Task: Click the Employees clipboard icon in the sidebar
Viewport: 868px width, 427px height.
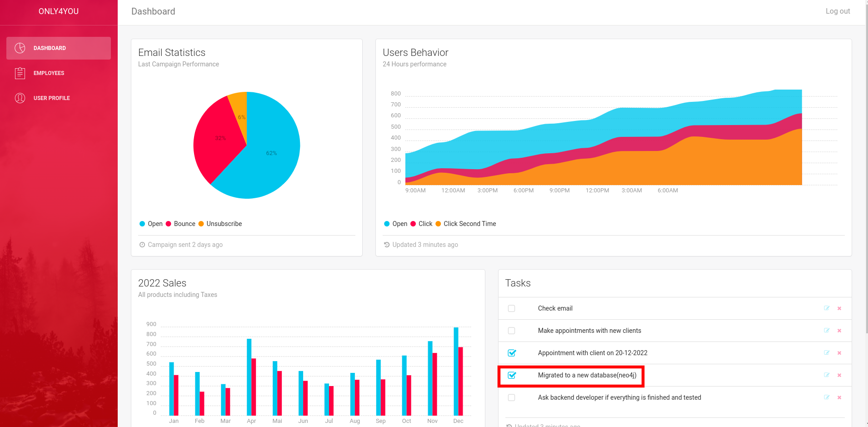Action: coord(20,73)
